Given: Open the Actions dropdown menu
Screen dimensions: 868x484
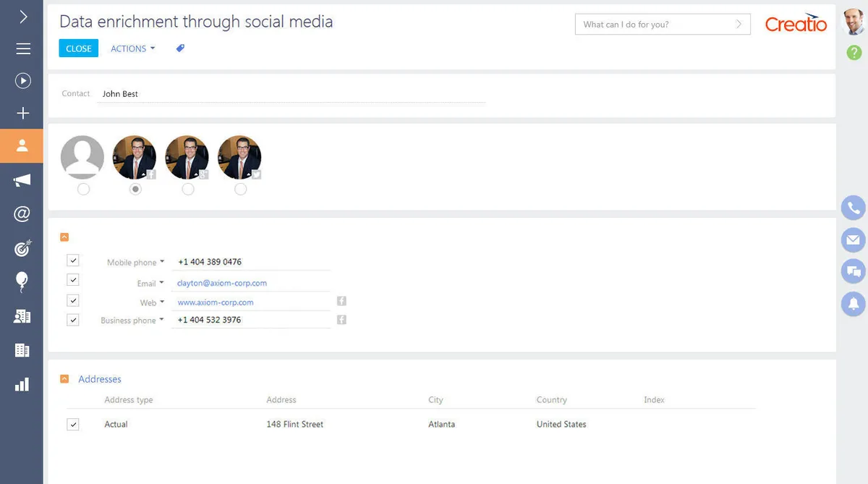Looking at the screenshot, I should pos(132,48).
